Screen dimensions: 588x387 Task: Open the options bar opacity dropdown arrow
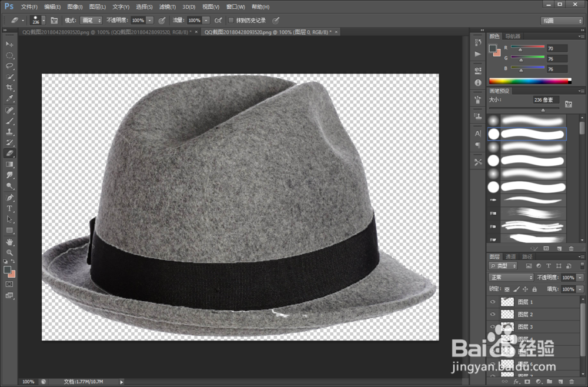[149, 20]
